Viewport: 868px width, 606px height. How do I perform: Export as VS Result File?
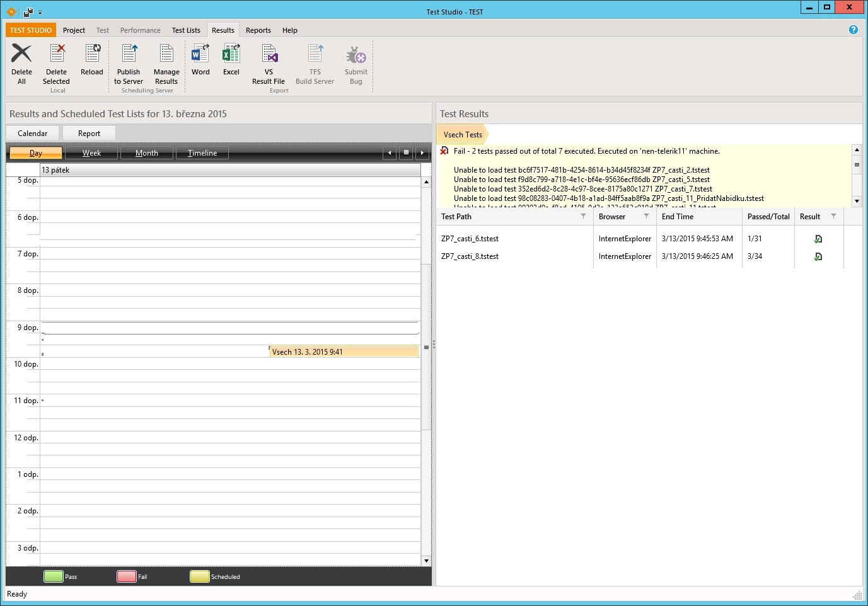click(269, 55)
